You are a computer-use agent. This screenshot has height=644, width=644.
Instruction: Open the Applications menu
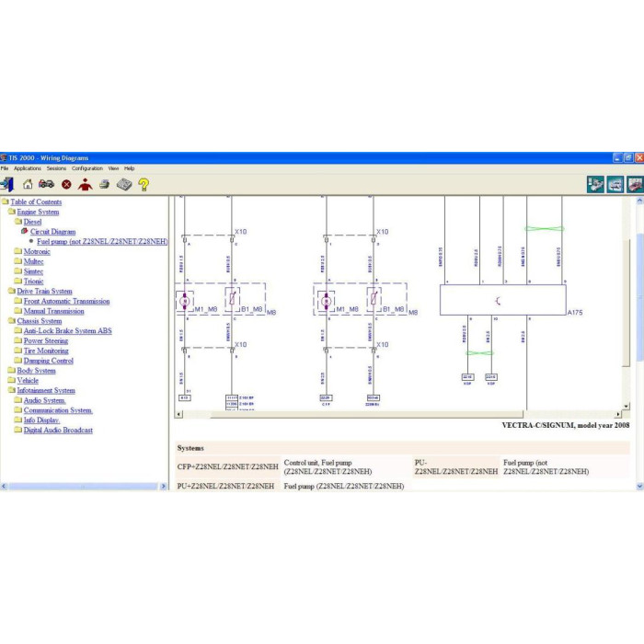pyautogui.click(x=28, y=168)
